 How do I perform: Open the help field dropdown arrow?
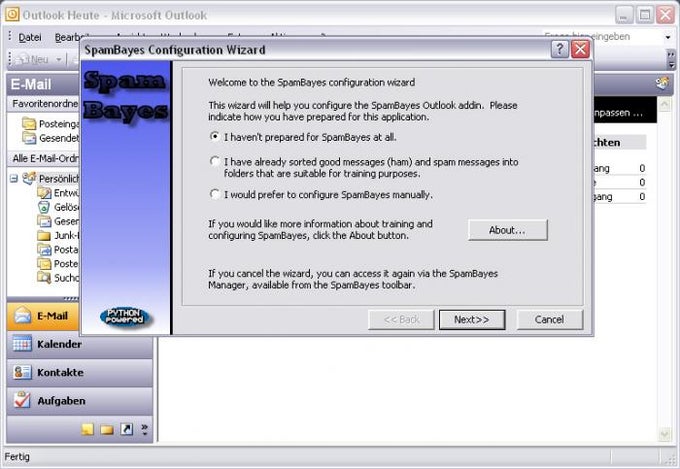[x=668, y=37]
